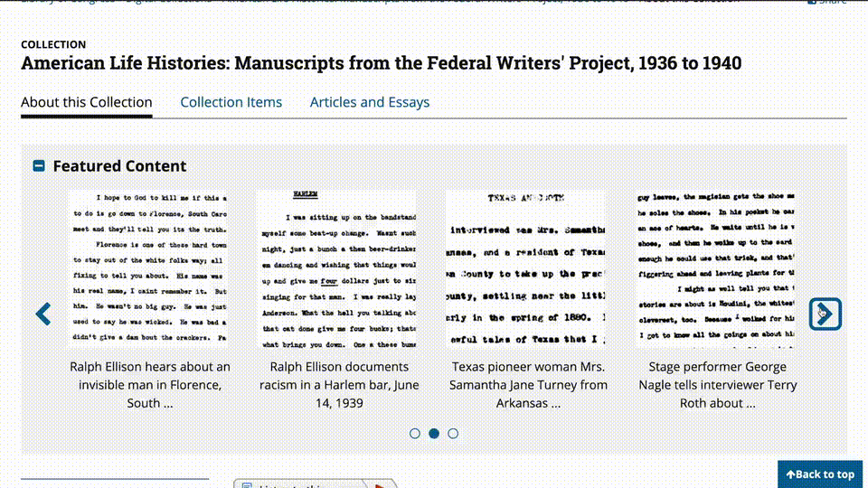Open George Nagle magician manuscript thumbnail
Image resolution: width=868 pixels, height=488 pixels.
717,269
